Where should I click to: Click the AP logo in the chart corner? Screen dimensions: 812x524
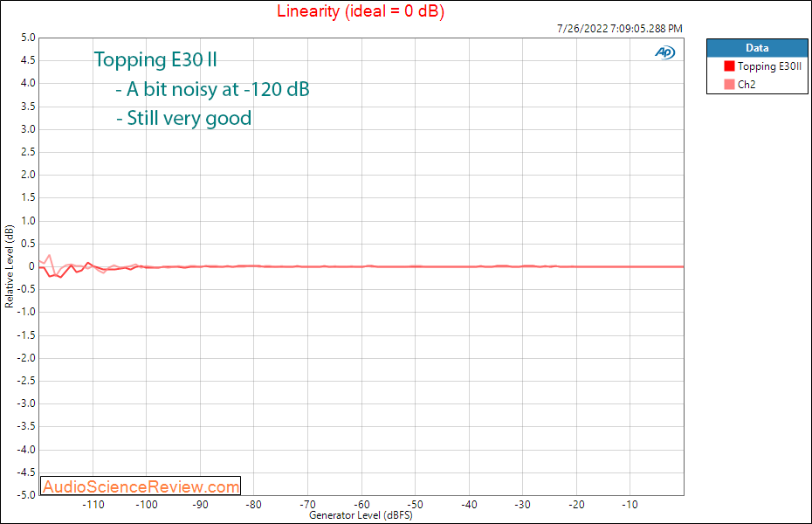coord(665,52)
